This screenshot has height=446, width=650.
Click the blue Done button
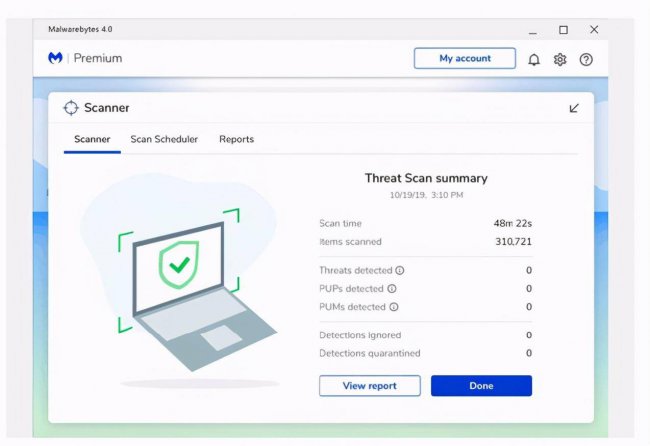[481, 386]
